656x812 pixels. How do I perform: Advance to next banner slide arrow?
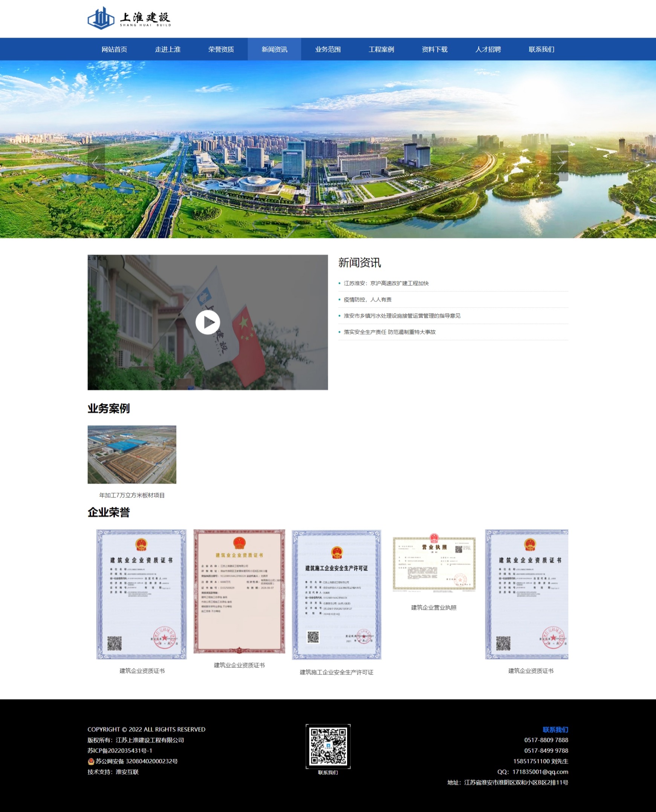559,162
